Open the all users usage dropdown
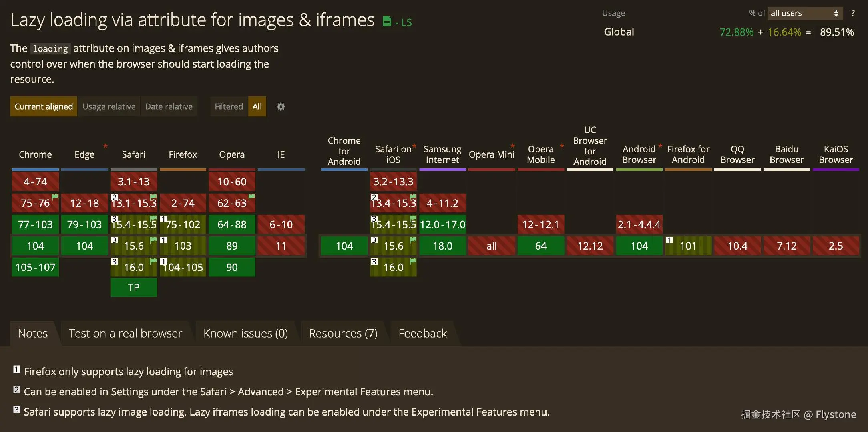The width and height of the screenshot is (868, 432). coord(805,13)
